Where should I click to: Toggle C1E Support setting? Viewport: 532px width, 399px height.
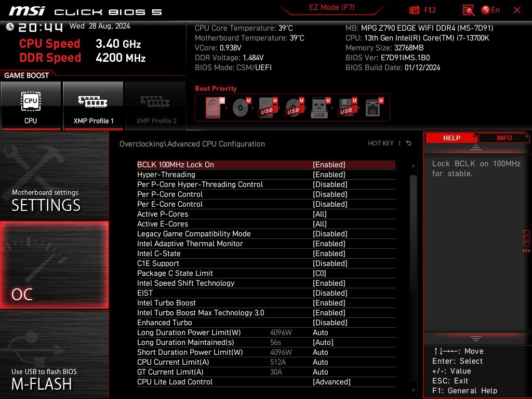pos(266,263)
